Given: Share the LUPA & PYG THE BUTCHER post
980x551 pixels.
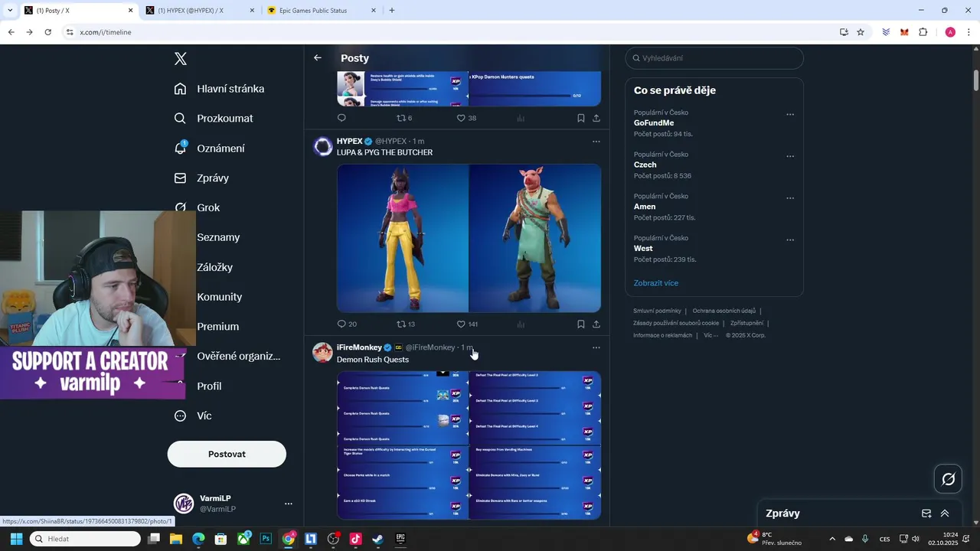Looking at the screenshot, I should (596, 324).
